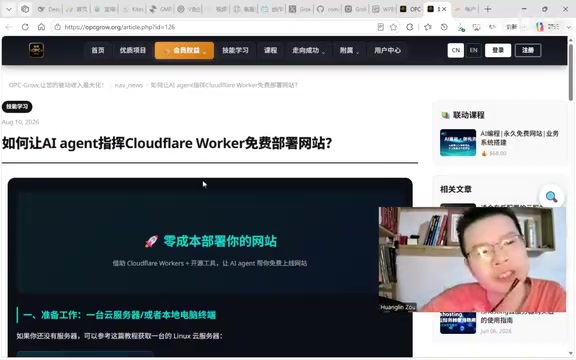Open the Workspaces icon beside the tabs

click(25, 9)
